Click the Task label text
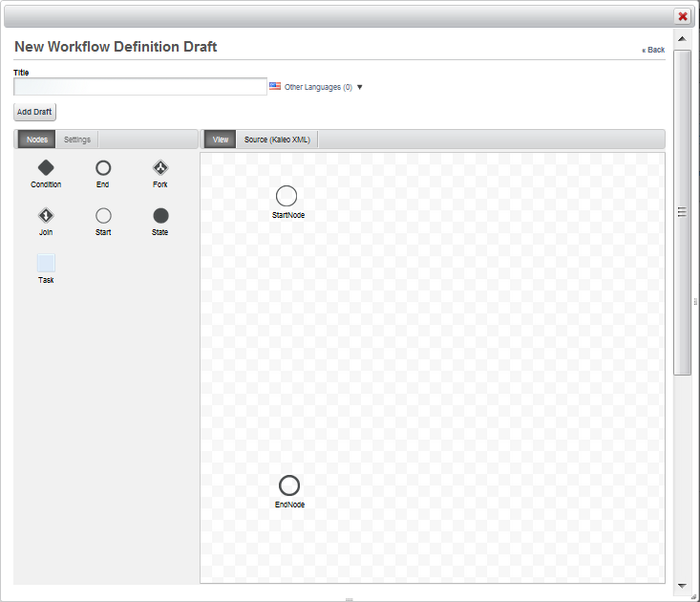 click(46, 280)
